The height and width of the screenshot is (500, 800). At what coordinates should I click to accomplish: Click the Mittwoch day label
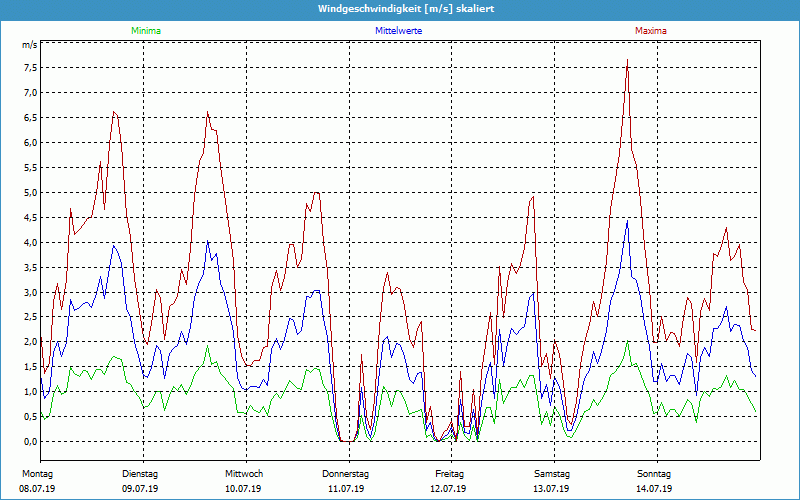(244, 474)
